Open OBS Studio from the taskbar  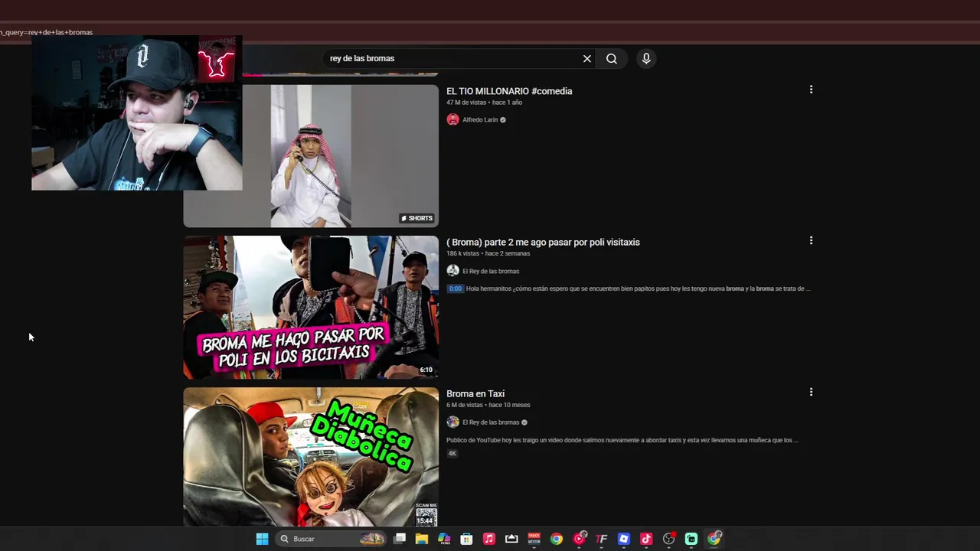click(669, 539)
